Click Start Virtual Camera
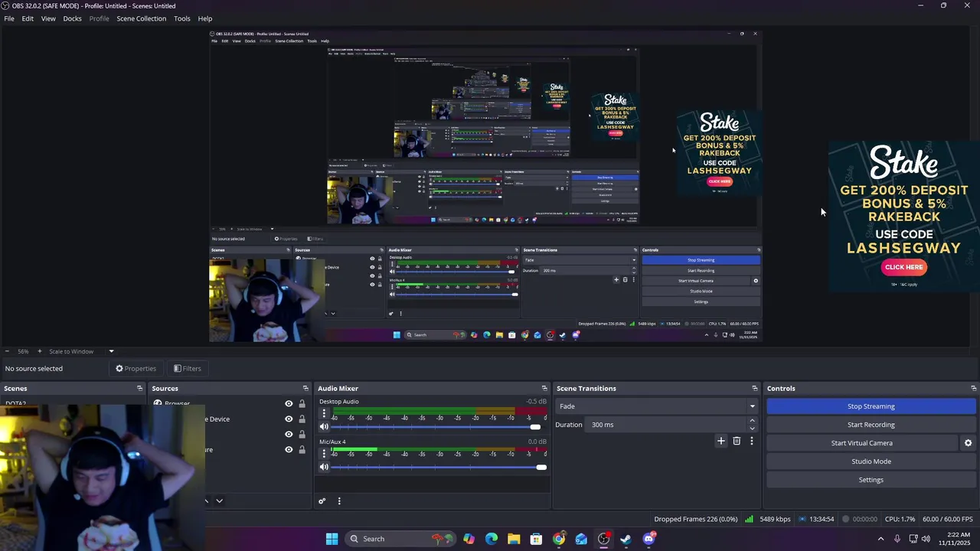Screen dimensions: 980x551 (x=862, y=443)
